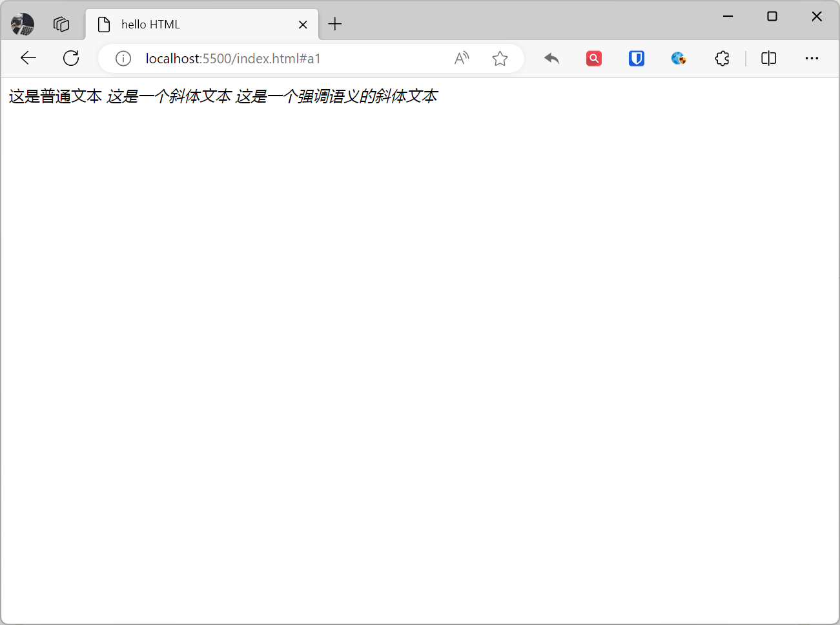The height and width of the screenshot is (625, 840).
Task: Select the italic text 这是一个斜体文本
Action: [170, 96]
